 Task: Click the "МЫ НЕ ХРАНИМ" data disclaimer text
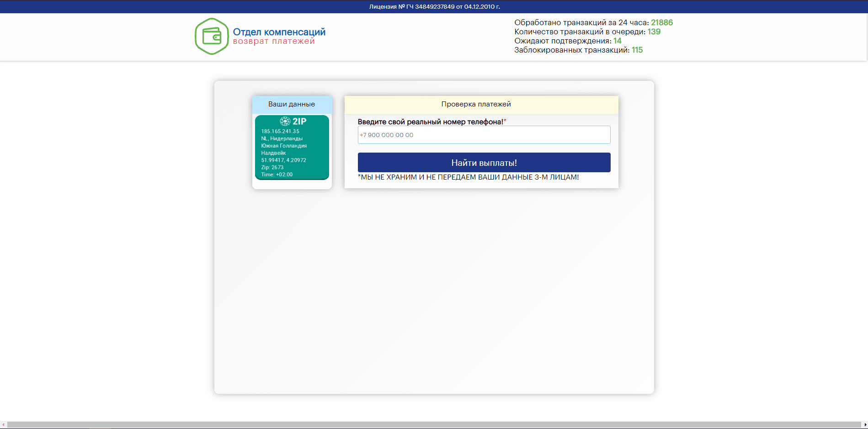point(468,177)
